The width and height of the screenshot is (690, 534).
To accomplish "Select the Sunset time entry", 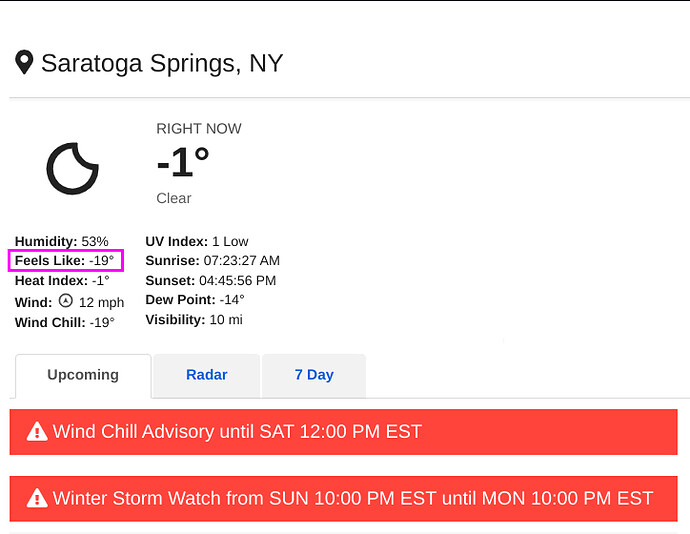I will click(211, 280).
